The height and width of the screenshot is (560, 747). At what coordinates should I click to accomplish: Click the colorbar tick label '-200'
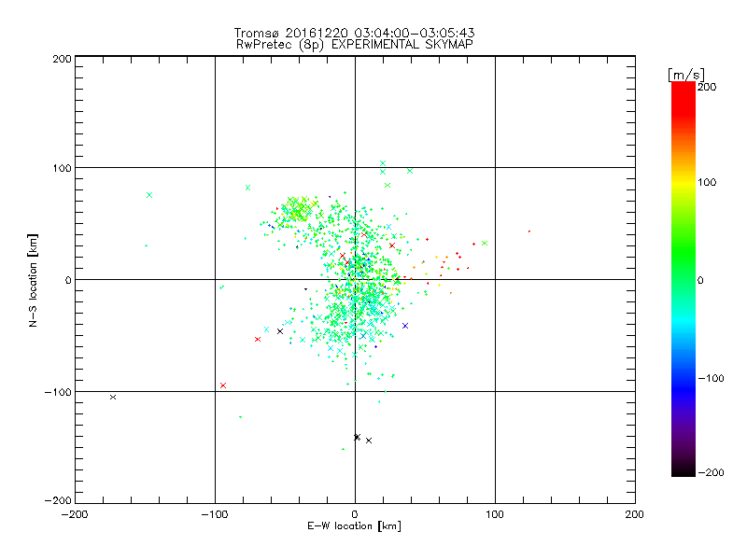click(711, 472)
